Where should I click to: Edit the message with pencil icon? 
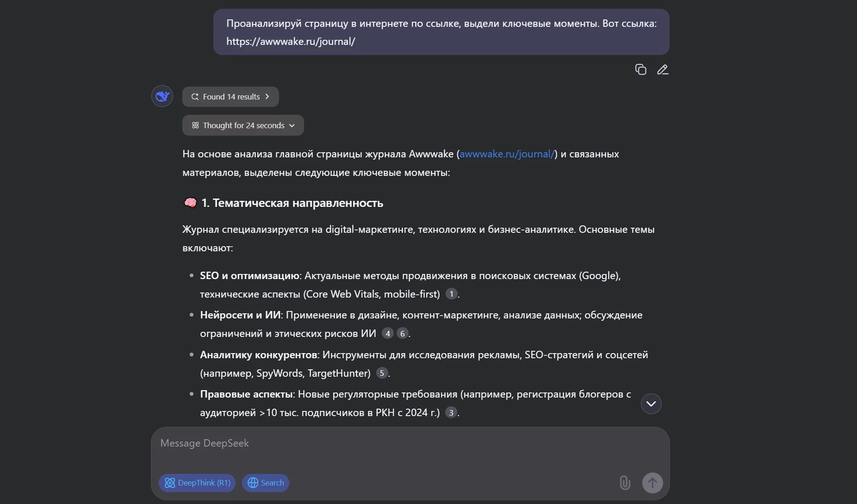(663, 69)
